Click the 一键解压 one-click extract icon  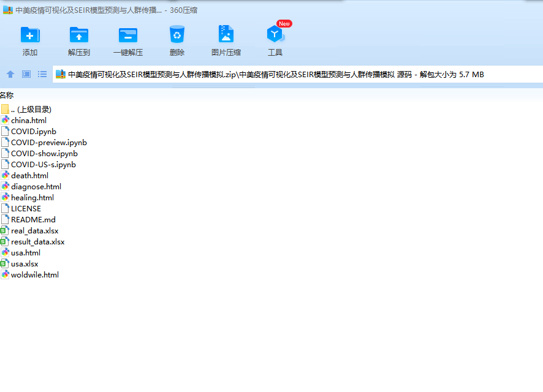click(128, 34)
